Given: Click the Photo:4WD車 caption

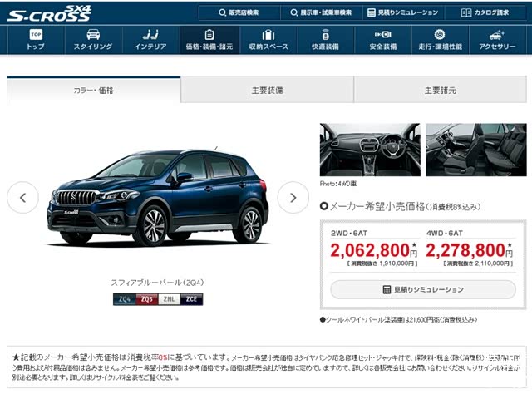Looking at the screenshot, I should coord(338,184).
